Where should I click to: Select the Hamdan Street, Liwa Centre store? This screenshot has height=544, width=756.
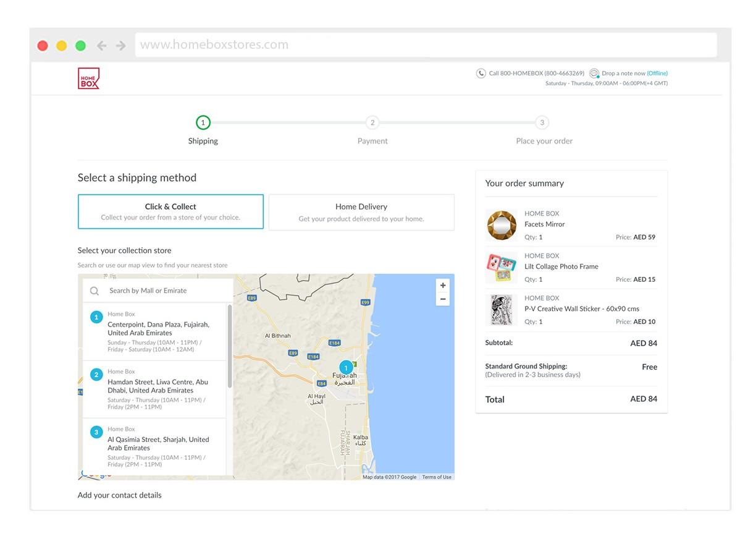(154, 389)
